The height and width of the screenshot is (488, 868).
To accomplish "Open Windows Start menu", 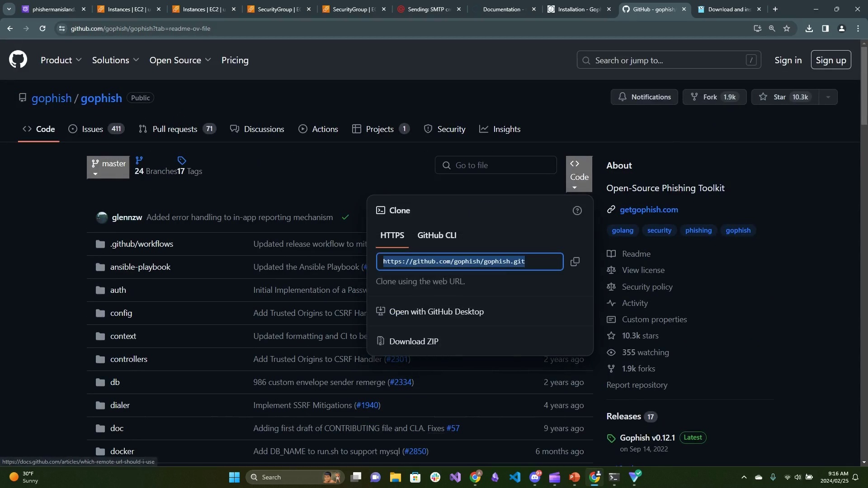I will [234, 477].
